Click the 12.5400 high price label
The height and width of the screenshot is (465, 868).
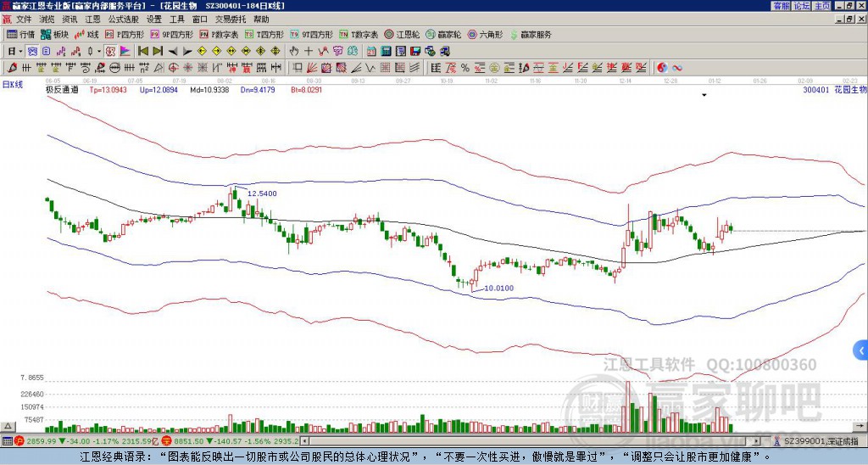pyautogui.click(x=263, y=193)
